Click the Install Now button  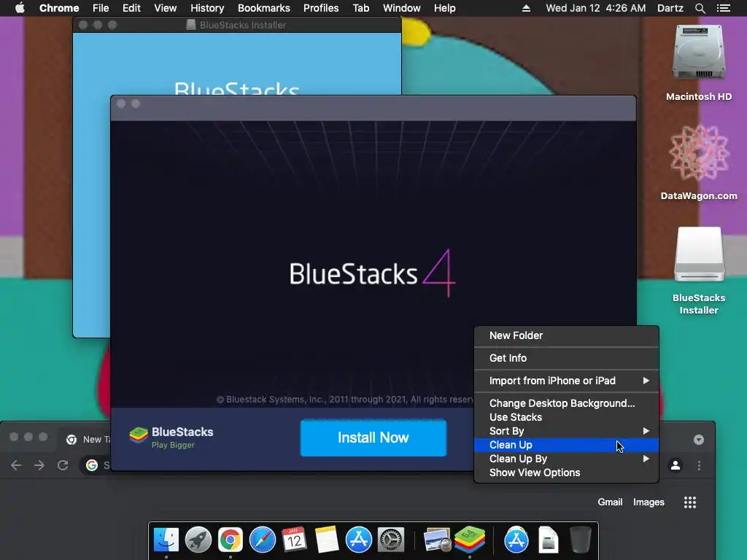(x=373, y=437)
